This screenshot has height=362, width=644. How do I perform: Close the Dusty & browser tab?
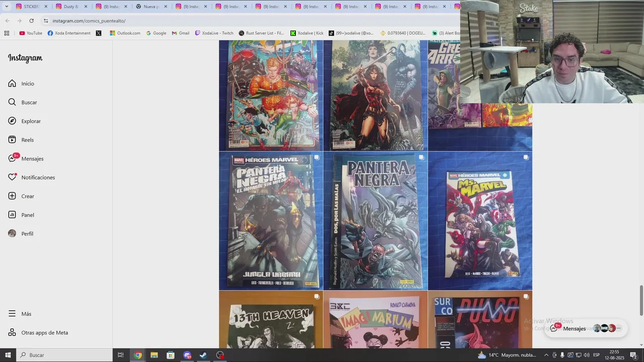click(x=86, y=7)
